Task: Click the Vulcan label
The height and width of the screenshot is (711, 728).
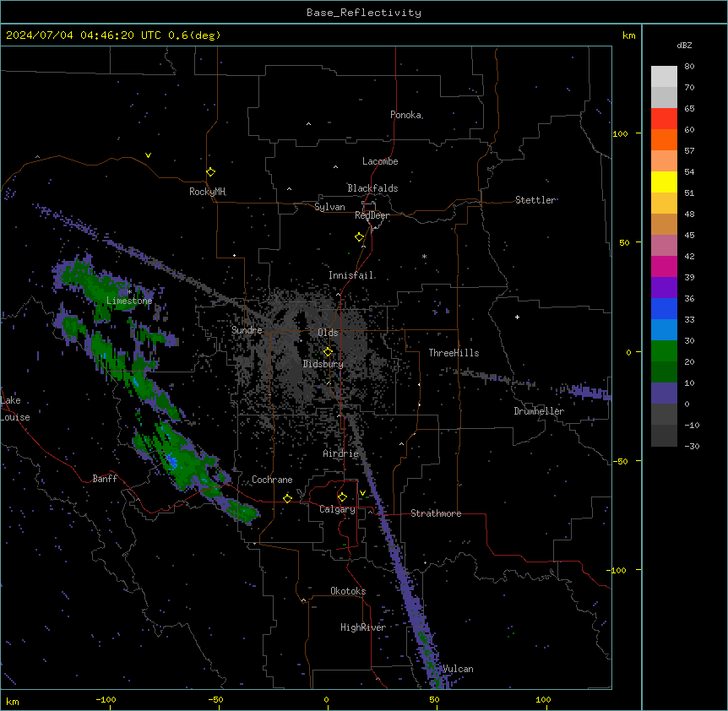Action: tap(458, 669)
